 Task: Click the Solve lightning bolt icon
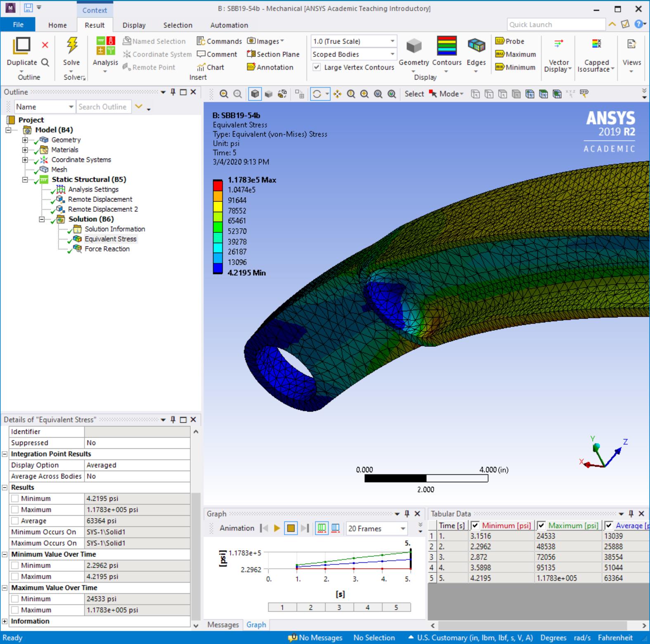pyautogui.click(x=72, y=45)
